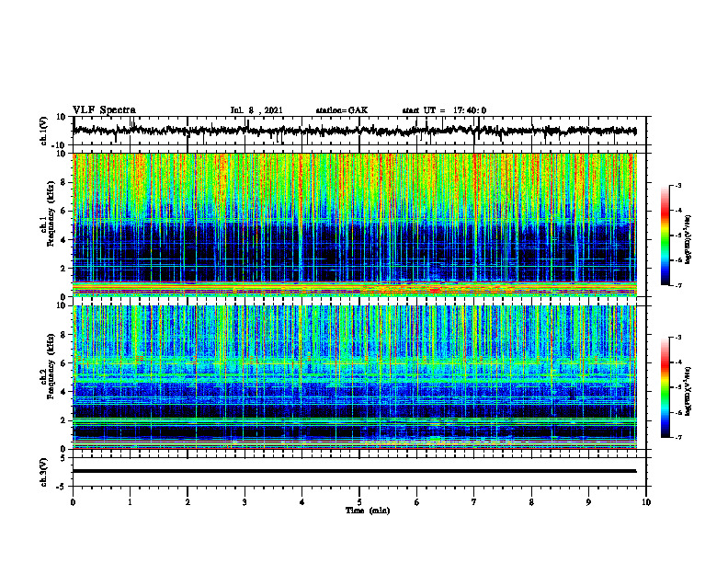Click the "-3" label on ch.1 colorbar

[678, 185]
